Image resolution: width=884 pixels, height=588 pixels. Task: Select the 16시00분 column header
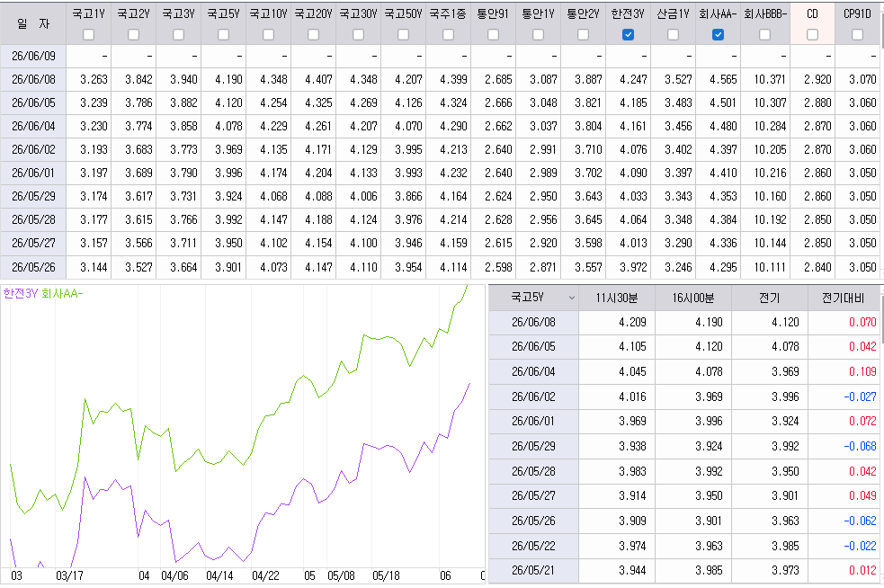[692, 298]
